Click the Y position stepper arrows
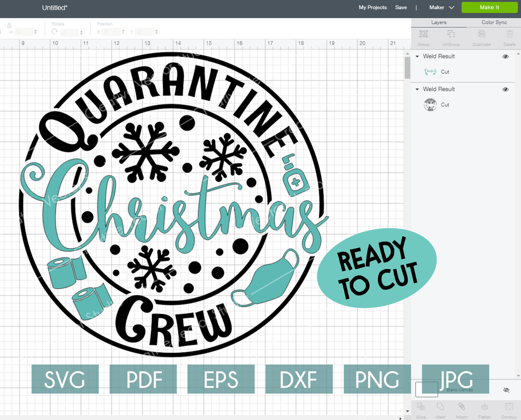The width and height of the screenshot is (521, 420). click(157, 32)
